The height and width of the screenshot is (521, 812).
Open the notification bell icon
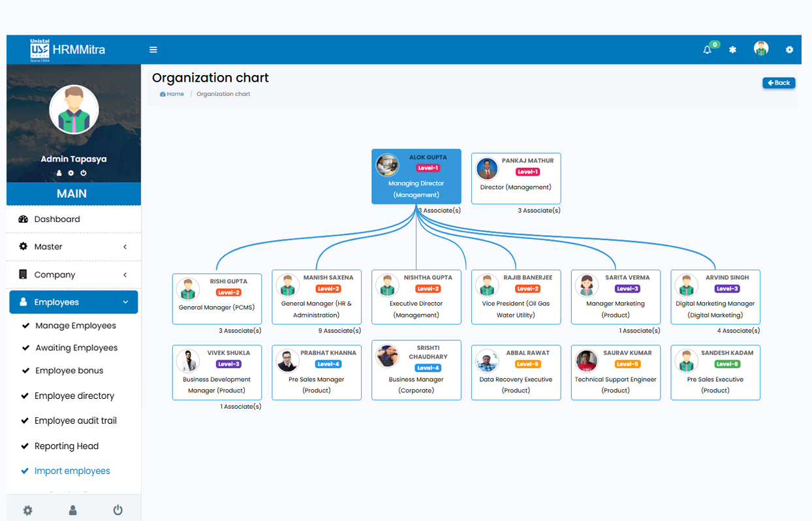(x=707, y=50)
